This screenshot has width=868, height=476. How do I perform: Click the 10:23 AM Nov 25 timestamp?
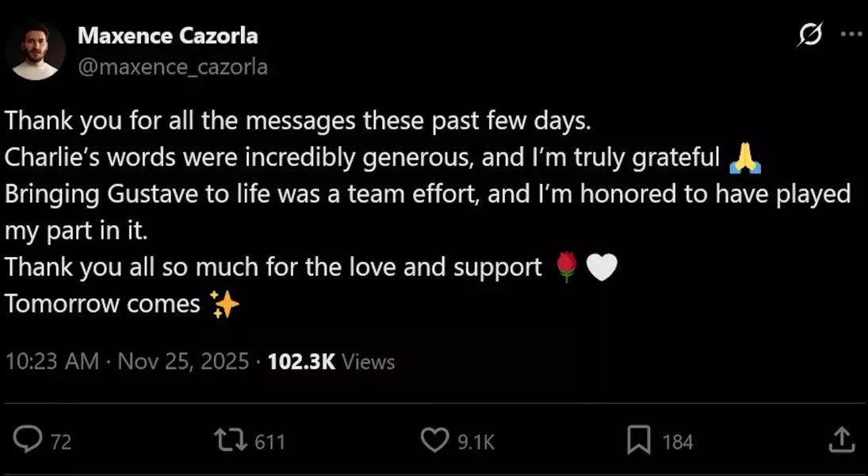[127, 362]
